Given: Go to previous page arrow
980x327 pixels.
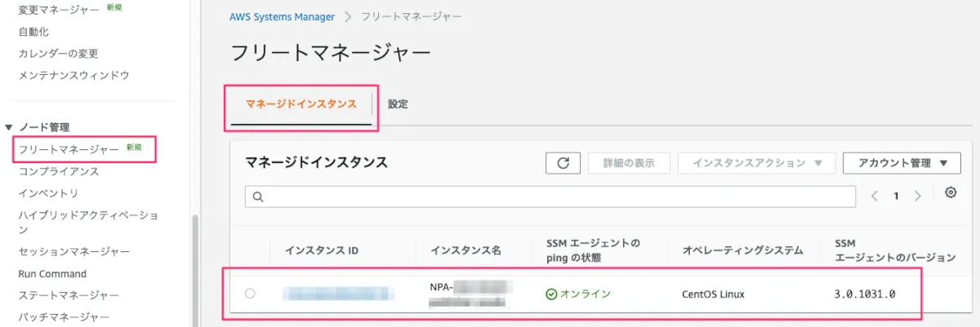Looking at the screenshot, I should tap(875, 196).
